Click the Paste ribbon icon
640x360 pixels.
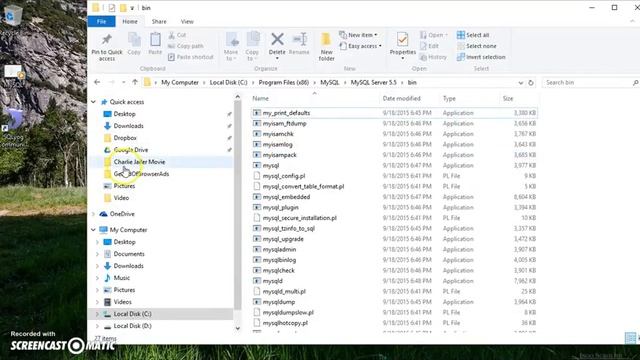[x=155, y=40]
